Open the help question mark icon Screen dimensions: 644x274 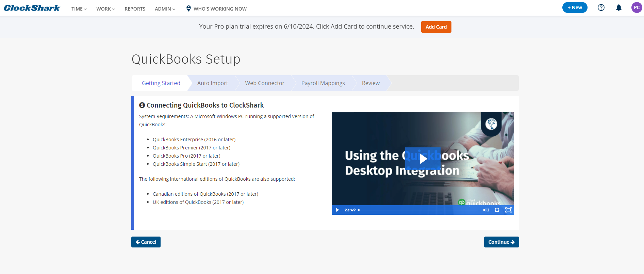(x=601, y=7)
